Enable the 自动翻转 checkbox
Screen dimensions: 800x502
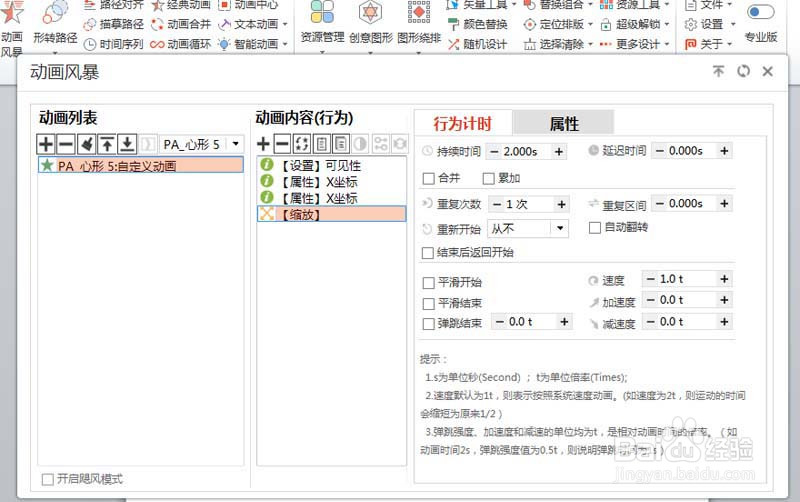pyautogui.click(x=595, y=228)
